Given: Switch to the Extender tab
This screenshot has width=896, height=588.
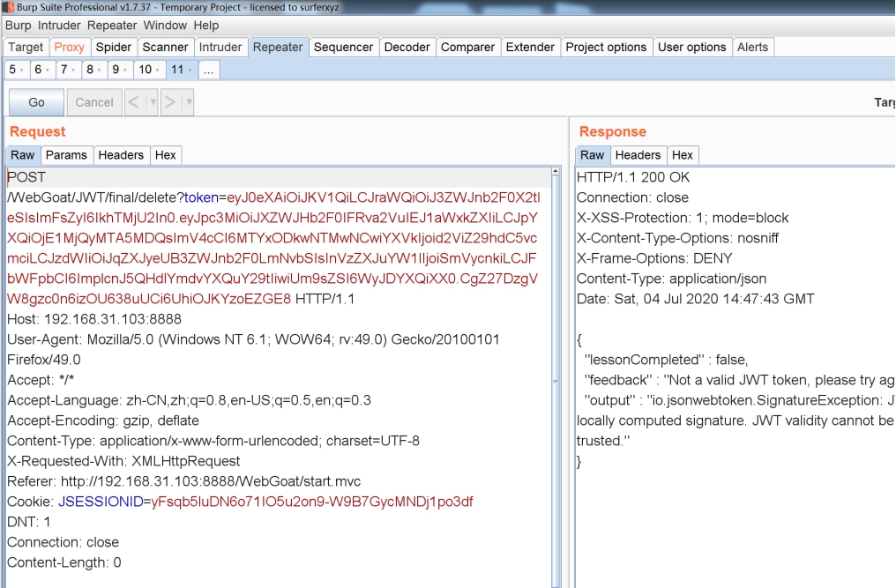Looking at the screenshot, I should pyautogui.click(x=530, y=47).
